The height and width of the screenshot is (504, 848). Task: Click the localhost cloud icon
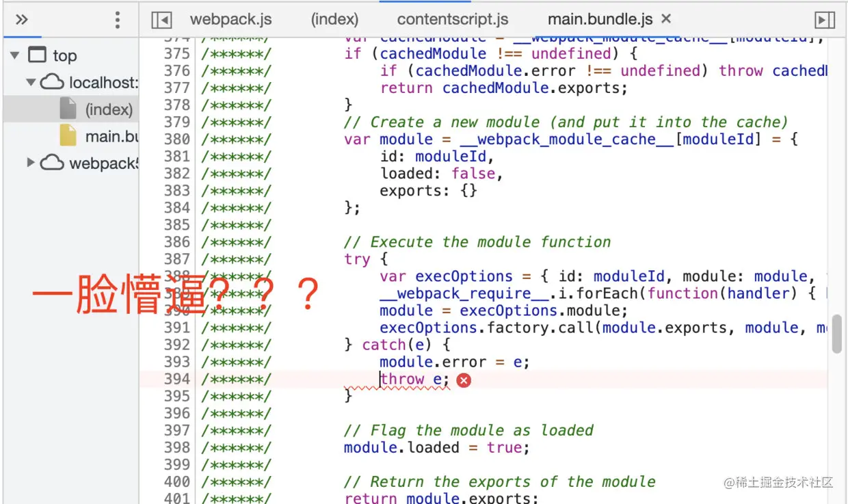(52, 83)
